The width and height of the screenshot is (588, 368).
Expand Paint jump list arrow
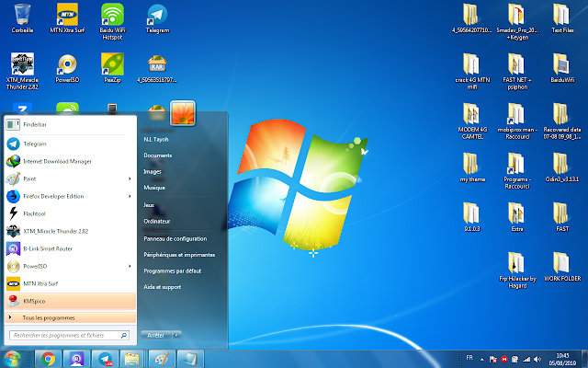pos(130,178)
